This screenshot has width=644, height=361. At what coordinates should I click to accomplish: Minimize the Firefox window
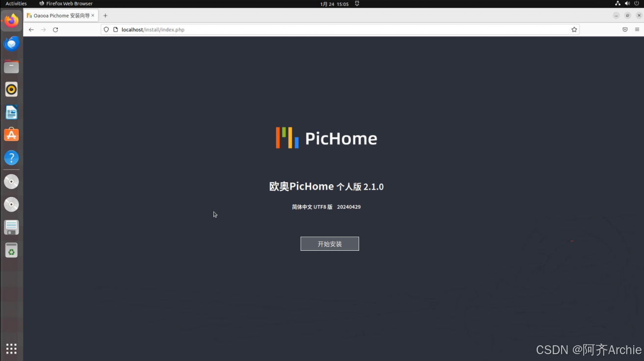tap(616, 16)
